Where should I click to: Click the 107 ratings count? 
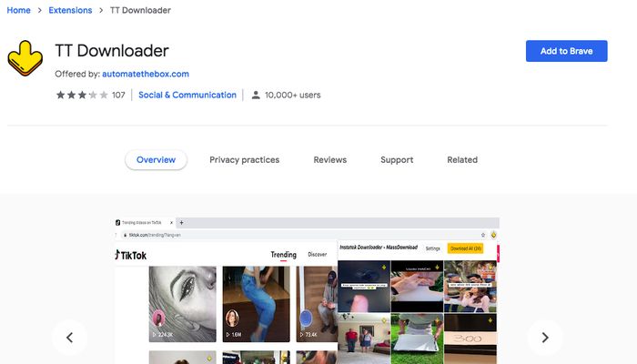pos(118,95)
